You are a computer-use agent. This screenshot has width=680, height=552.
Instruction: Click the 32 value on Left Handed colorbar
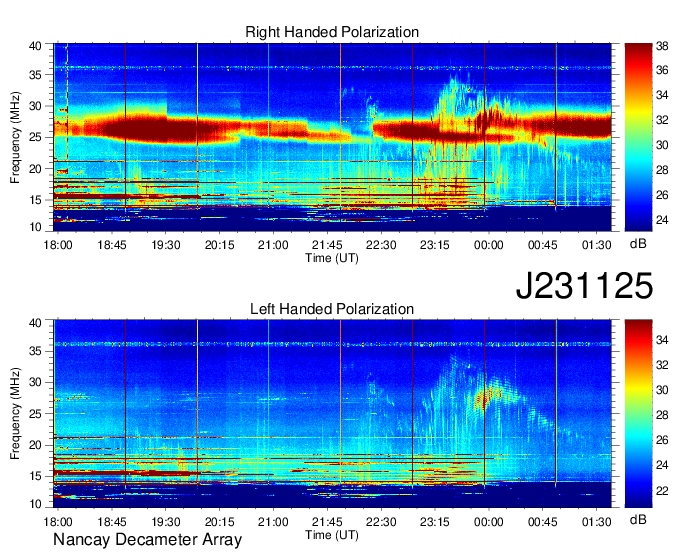(x=662, y=365)
